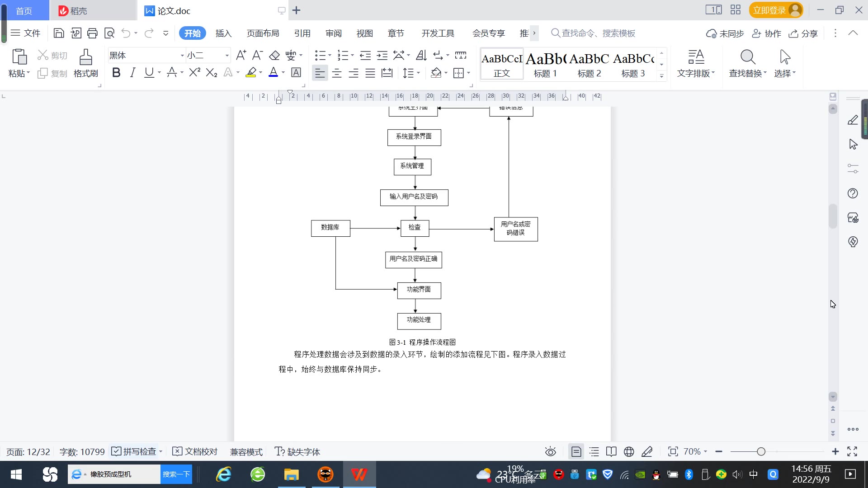Screen dimensions: 868x488
Task: Click the search commands field 查找命令
Action: point(598,33)
